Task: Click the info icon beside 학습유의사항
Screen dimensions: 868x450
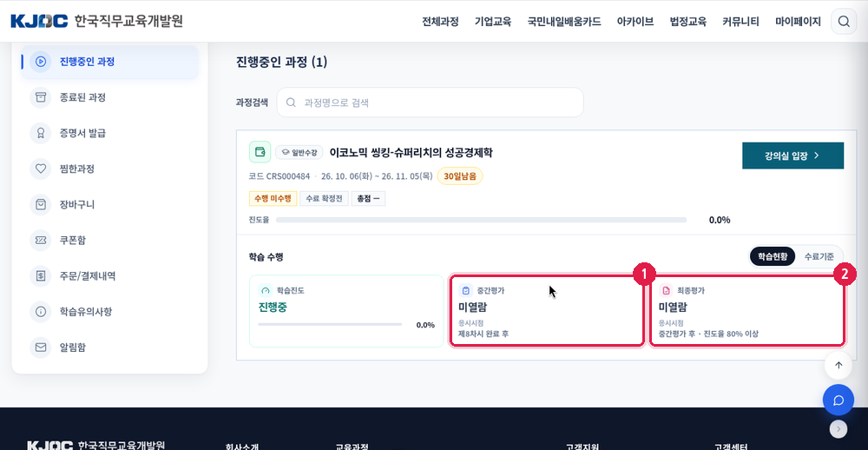Action: 41,312
